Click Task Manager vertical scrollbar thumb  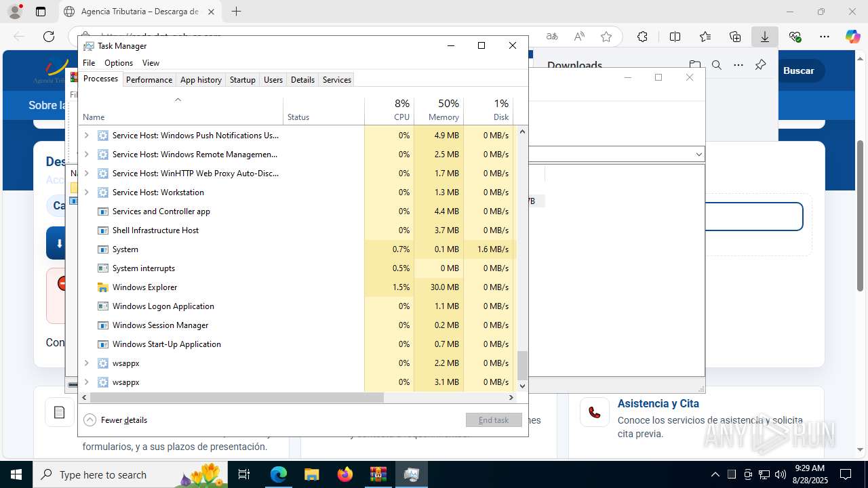coord(522,365)
